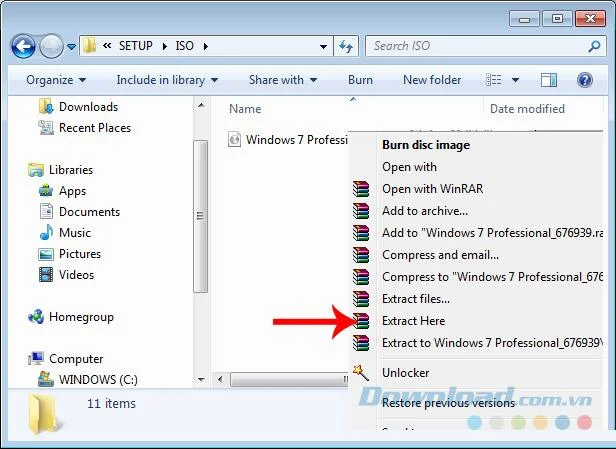Viewport: 616px width, 449px height.
Task: Click the navigation pane vertical scrollbar thumb
Action: point(200,216)
